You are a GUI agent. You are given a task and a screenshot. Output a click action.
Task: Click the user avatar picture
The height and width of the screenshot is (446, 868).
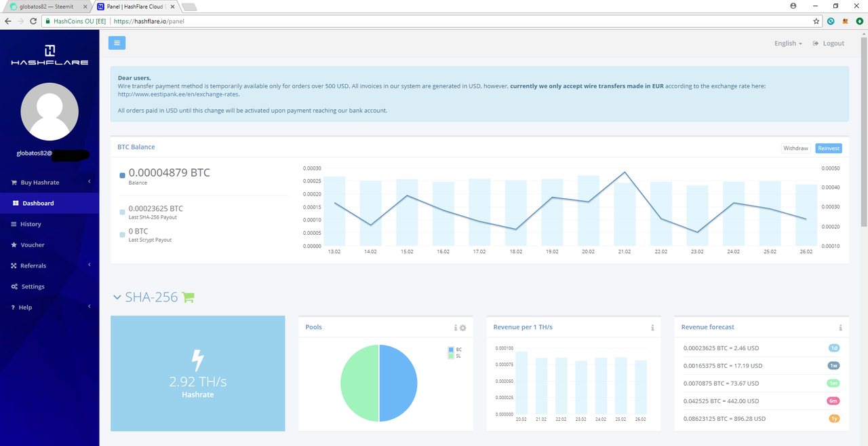[50, 111]
